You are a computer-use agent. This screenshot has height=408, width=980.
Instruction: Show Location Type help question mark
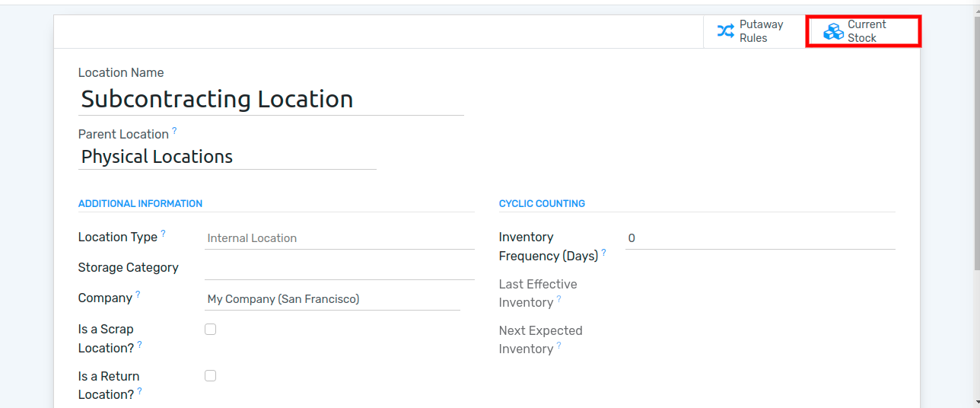pos(163,234)
